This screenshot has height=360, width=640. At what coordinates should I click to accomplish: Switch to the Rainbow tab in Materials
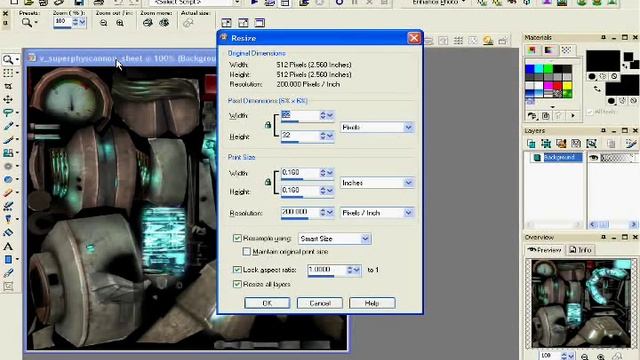pyautogui.click(x=549, y=50)
